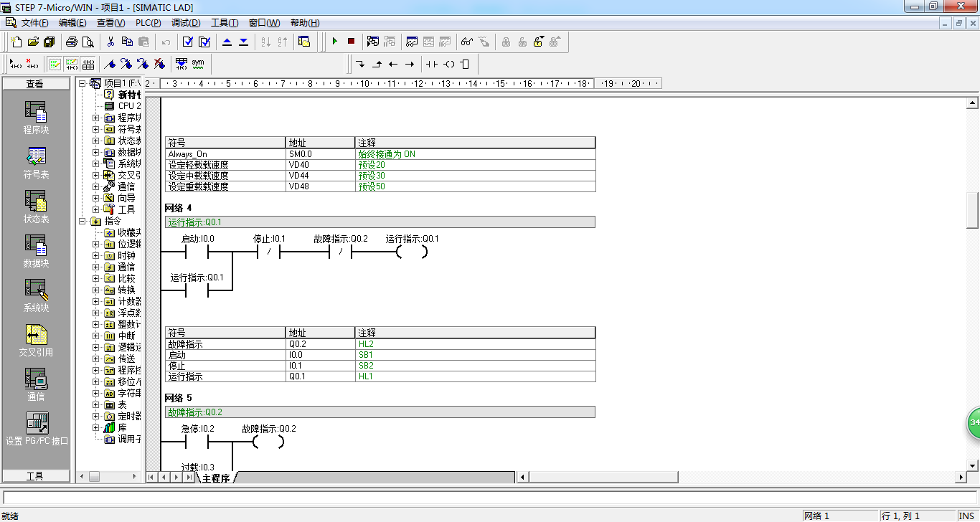Open chart status with the glasses icon

tap(466, 42)
